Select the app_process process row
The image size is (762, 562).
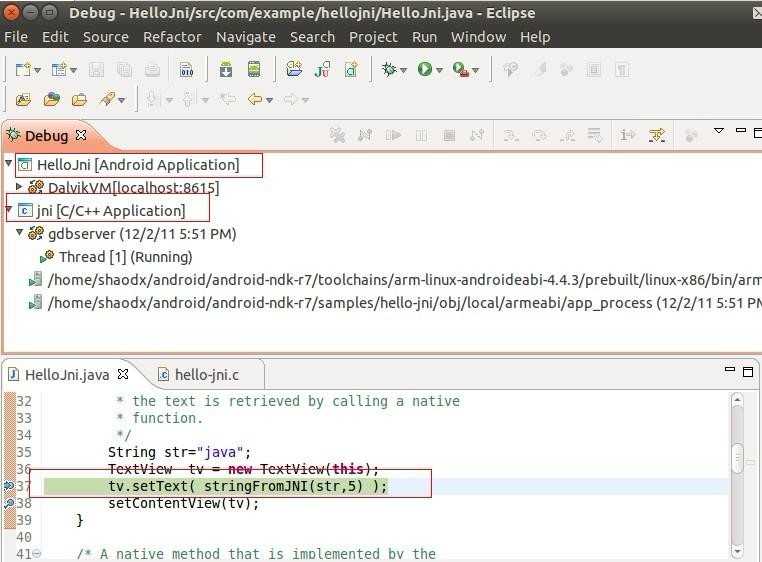click(395, 303)
